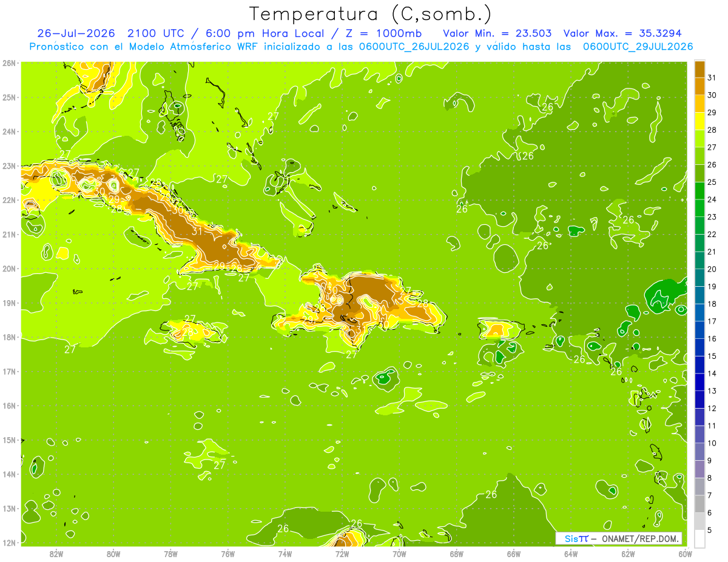Click the '70W' longitude axis label
Screen dimensions: 728x562
399,554
